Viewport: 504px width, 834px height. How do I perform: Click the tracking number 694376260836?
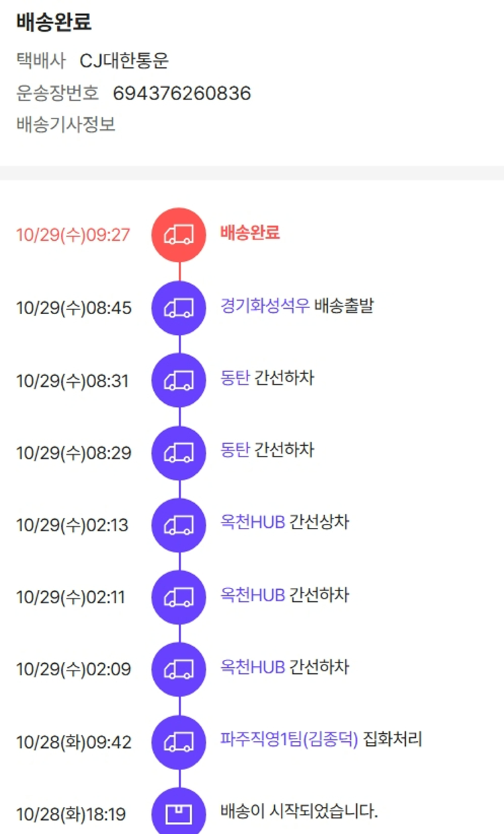pos(181,93)
